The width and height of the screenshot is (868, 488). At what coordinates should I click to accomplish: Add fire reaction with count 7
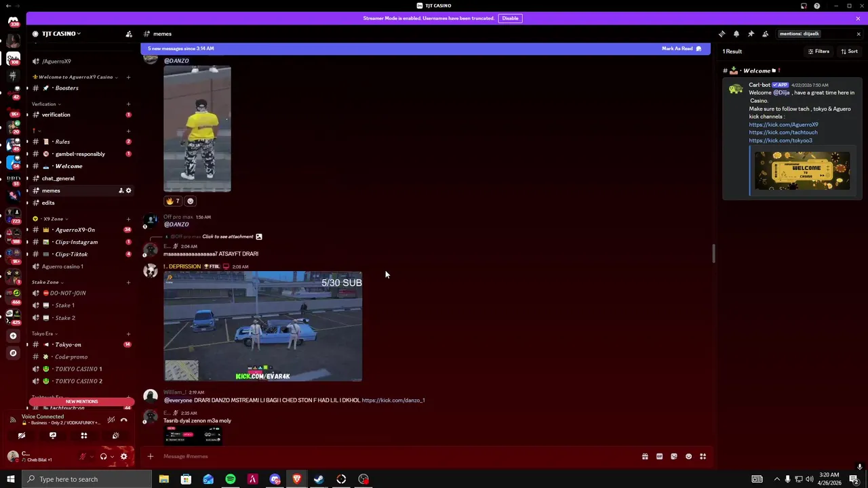173,201
